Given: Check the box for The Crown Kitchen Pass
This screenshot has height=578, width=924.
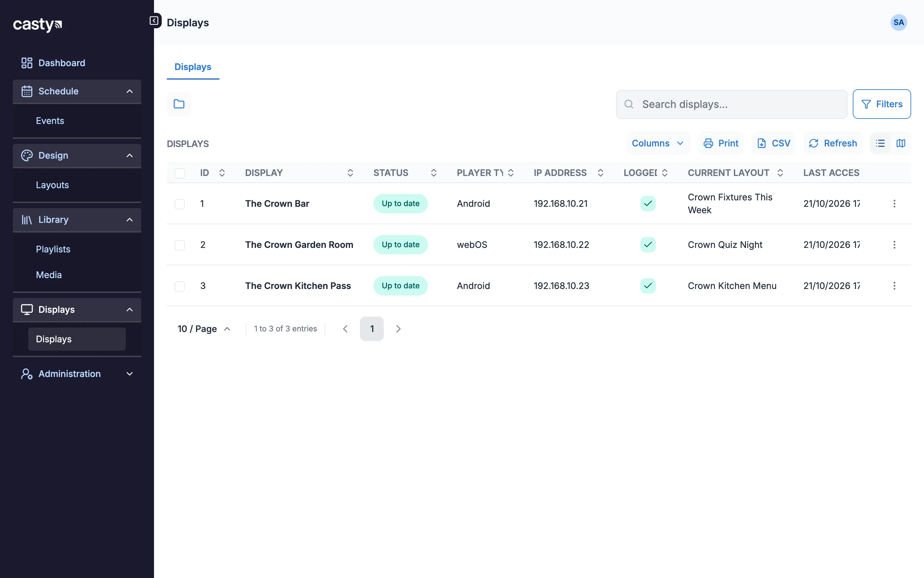Looking at the screenshot, I should point(179,286).
